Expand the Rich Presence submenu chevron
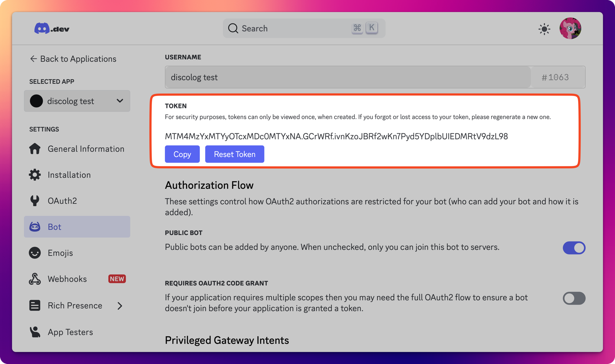 click(x=120, y=306)
